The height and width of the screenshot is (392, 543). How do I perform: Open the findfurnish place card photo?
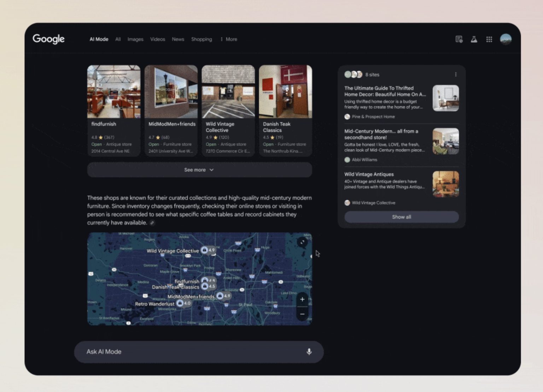pos(114,91)
